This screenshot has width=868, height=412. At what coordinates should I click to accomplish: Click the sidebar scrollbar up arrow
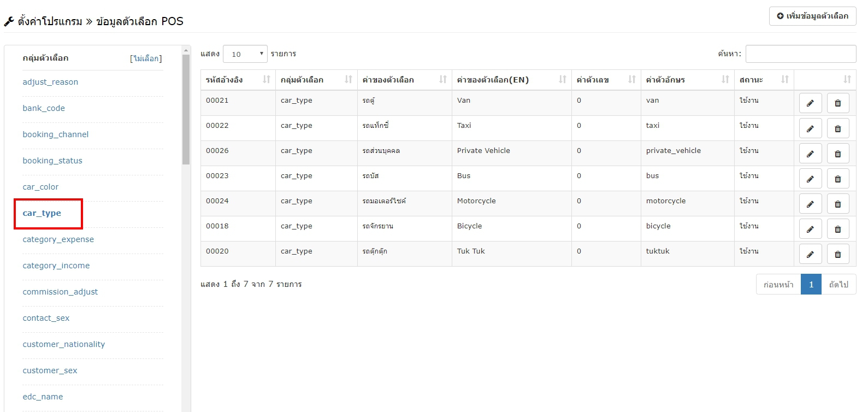pos(186,50)
